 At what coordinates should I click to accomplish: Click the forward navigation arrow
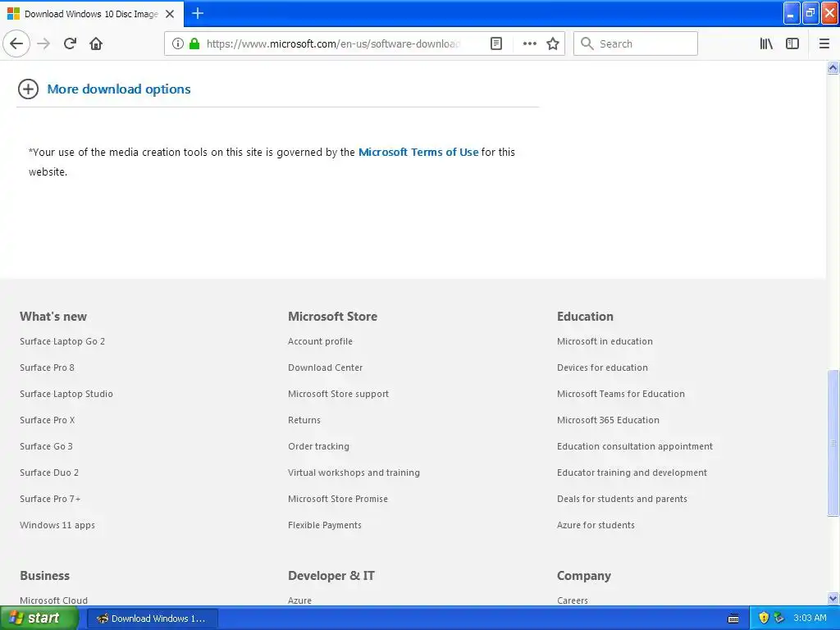(44, 44)
